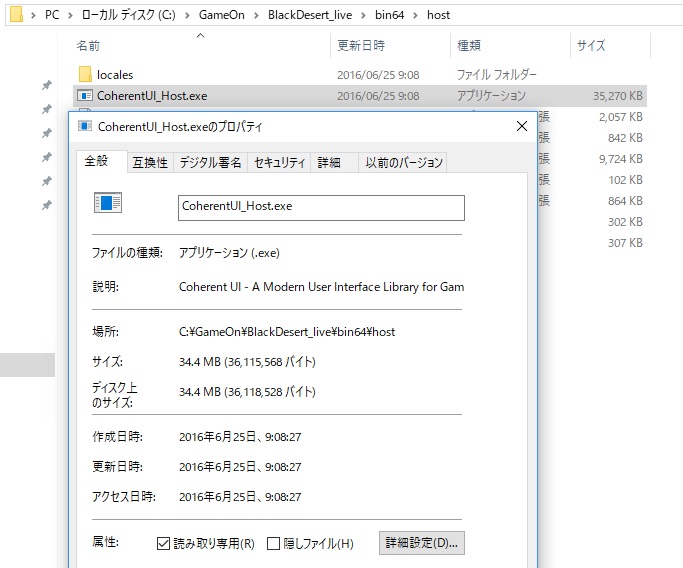Expand the chevron after ローカル ディスク (C:)
The image size is (683, 568).
pos(187,15)
